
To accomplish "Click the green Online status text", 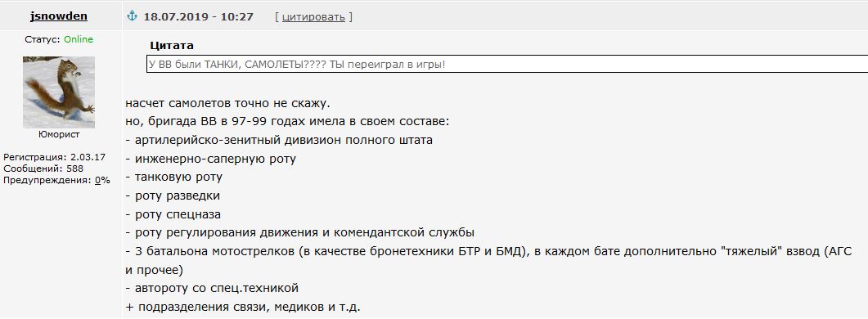I will pos(79,39).
